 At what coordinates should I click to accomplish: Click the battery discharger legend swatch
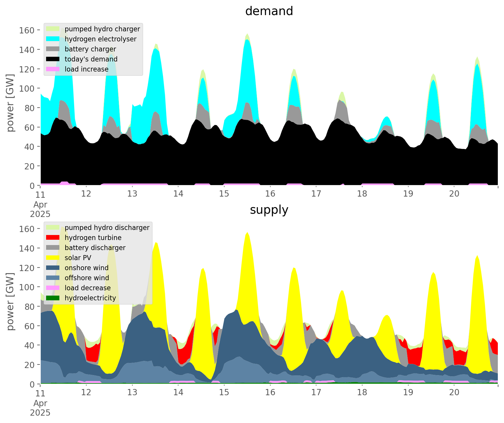[53, 248]
